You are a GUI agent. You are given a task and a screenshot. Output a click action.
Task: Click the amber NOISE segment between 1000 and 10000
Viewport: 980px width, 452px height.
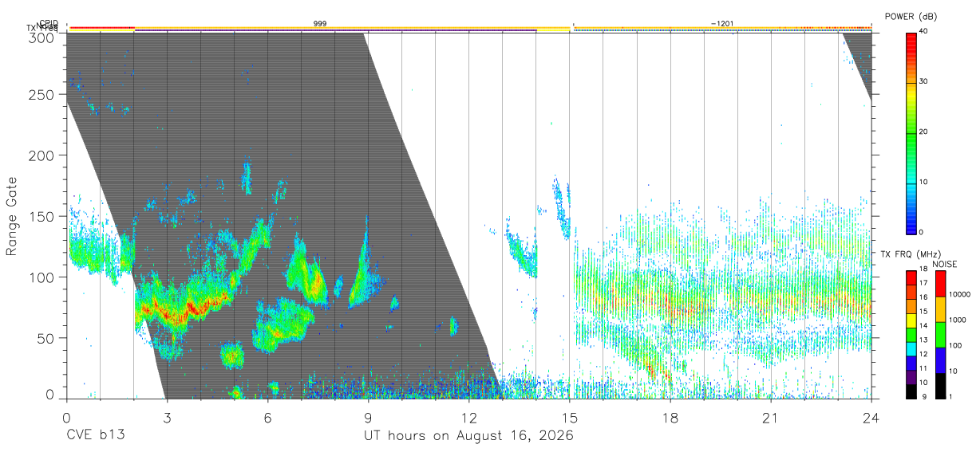pos(939,309)
